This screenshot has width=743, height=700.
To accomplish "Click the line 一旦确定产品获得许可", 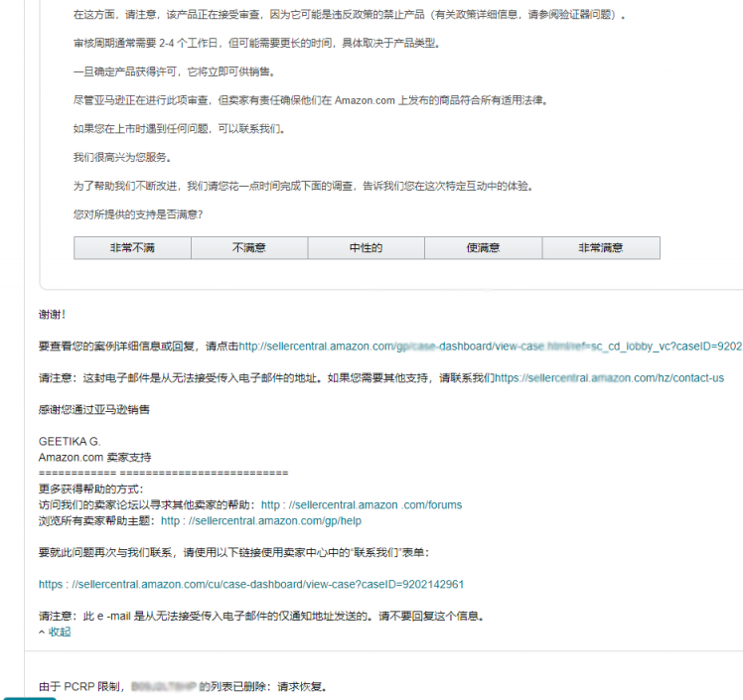I will pyautogui.click(x=175, y=71).
